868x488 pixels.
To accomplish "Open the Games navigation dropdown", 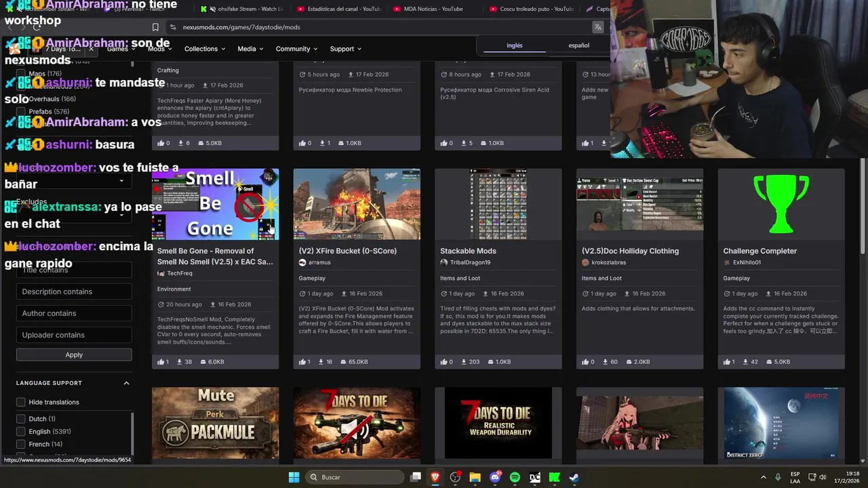I will (x=121, y=49).
